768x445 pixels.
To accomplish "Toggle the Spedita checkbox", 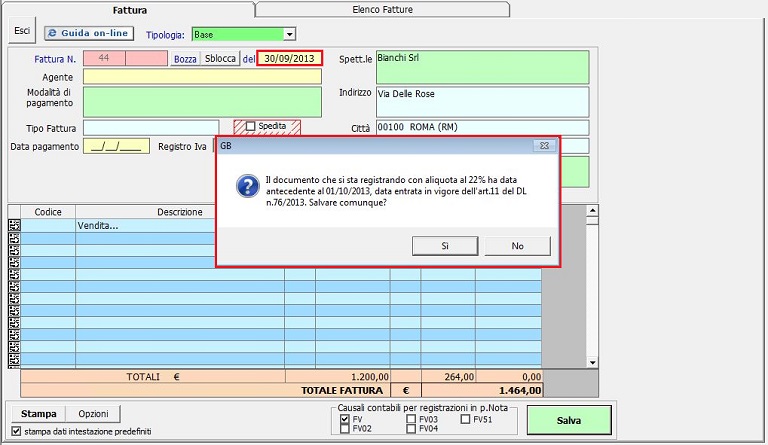I will click(x=251, y=126).
